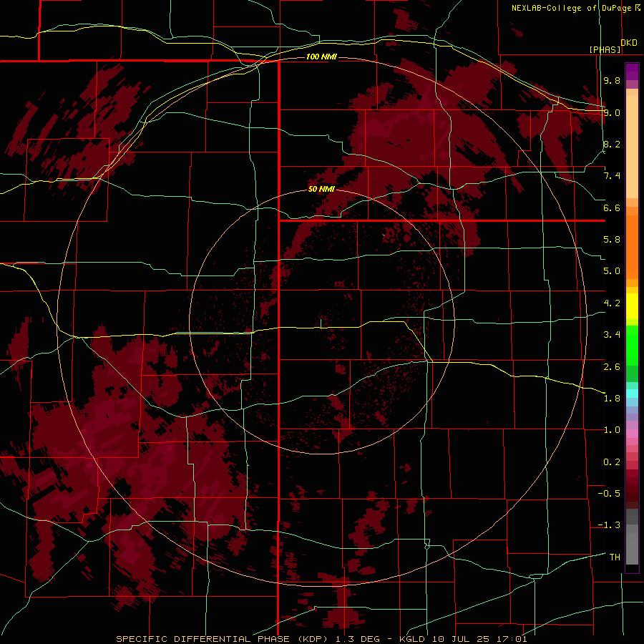Click the 1.0 legend value label
The width and height of the screenshot is (644, 644).
[612, 430]
